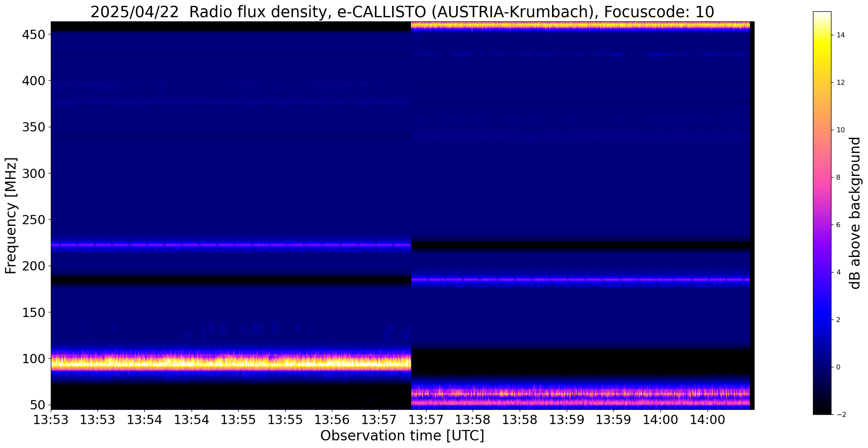Select the 'Frequency [MHz]' y-axis label
The width and height of the screenshot is (868, 448).
[11, 215]
